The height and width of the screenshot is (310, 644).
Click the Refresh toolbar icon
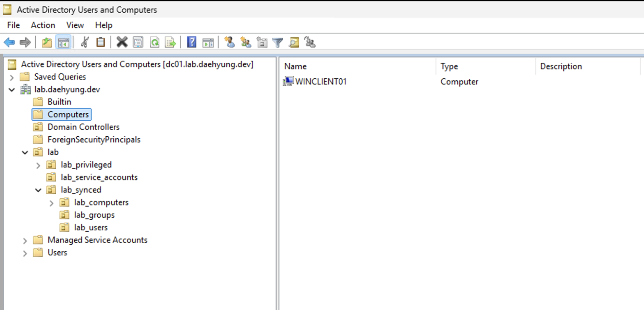pyautogui.click(x=155, y=42)
